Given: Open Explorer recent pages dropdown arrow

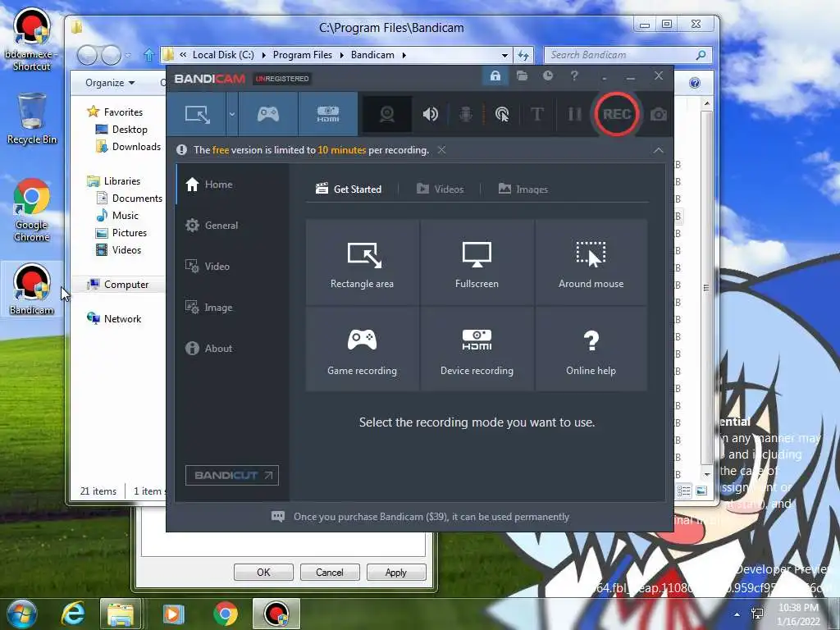Looking at the screenshot, I should [x=128, y=55].
